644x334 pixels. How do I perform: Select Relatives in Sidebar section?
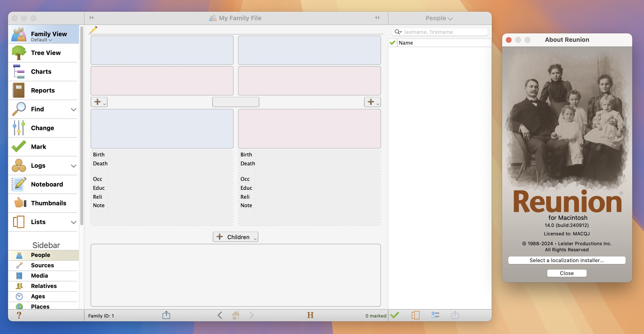click(x=44, y=286)
